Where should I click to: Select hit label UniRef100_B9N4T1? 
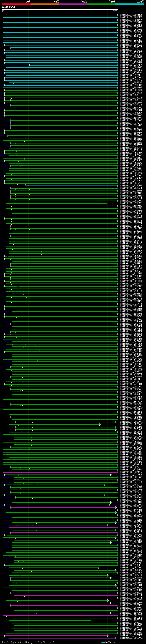click(131, 538)
